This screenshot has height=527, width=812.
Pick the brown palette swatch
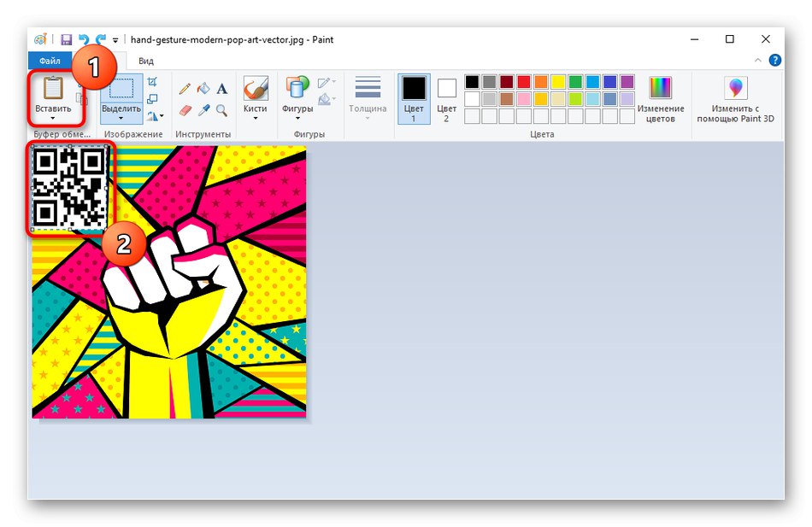[x=507, y=99]
